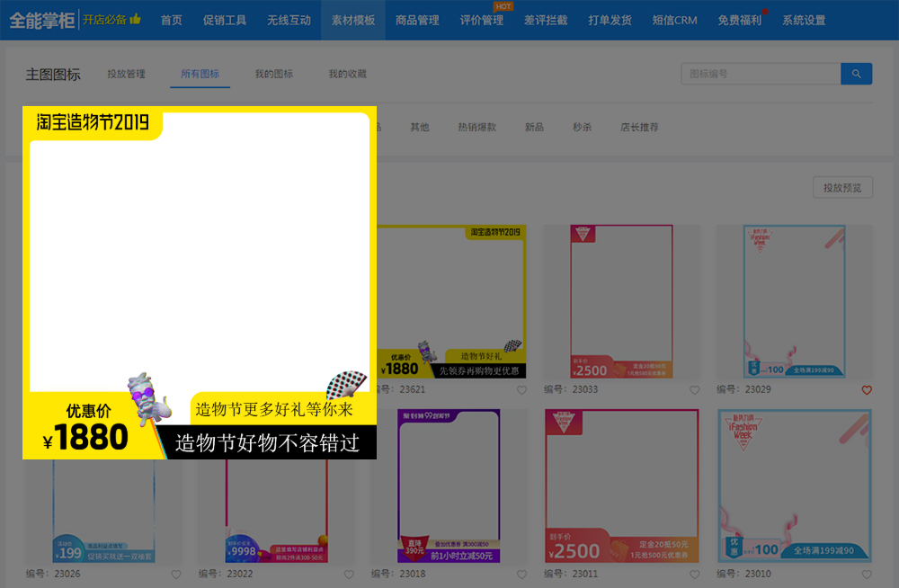Click the 编号: 23033 label

(x=571, y=389)
